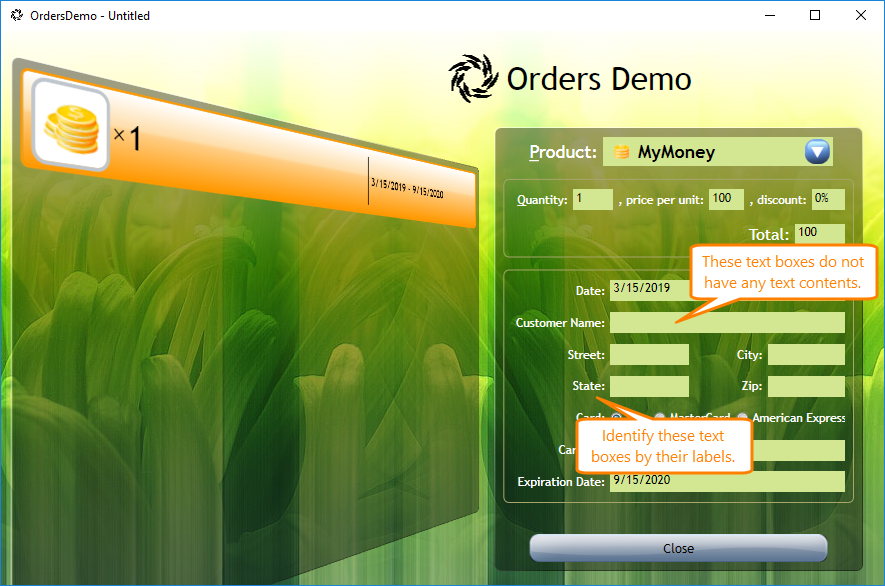Click inside the Customer Name field
The height and width of the screenshot is (586, 885).
[x=727, y=322]
